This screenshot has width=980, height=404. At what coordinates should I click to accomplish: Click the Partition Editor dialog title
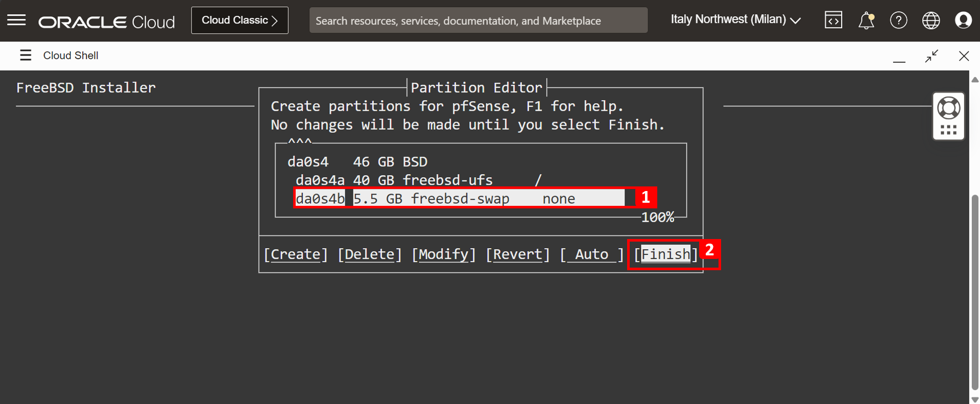(x=476, y=88)
